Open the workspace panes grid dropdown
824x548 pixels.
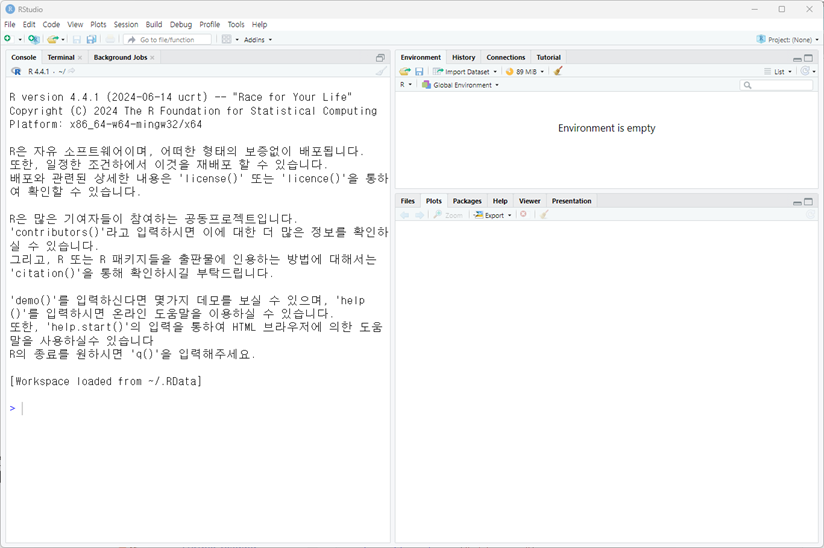pos(230,39)
